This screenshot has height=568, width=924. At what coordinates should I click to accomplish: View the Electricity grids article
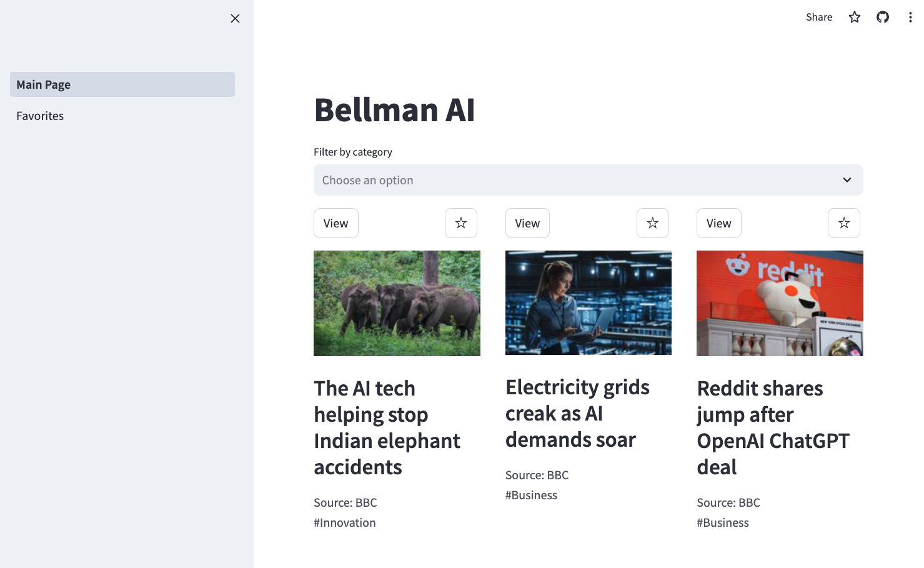click(527, 223)
